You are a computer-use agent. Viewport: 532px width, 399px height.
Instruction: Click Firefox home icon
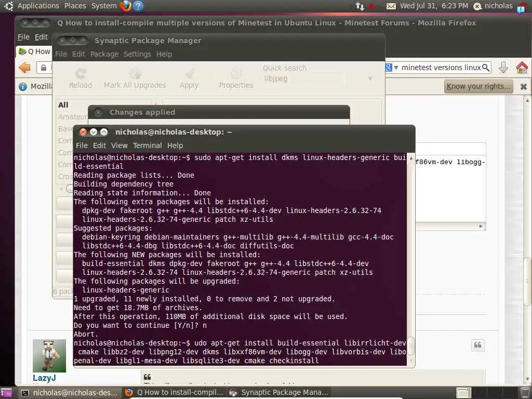[x=522, y=68]
